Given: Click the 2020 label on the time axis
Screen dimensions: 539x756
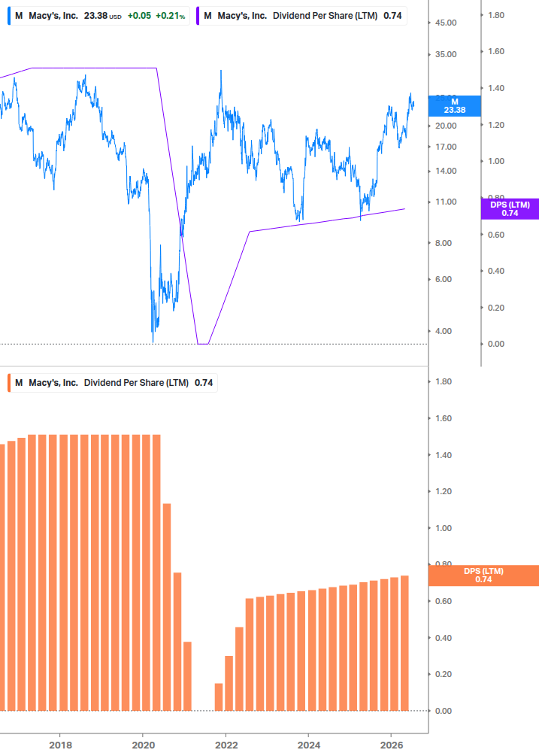Looking at the screenshot, I should (143, 745).
